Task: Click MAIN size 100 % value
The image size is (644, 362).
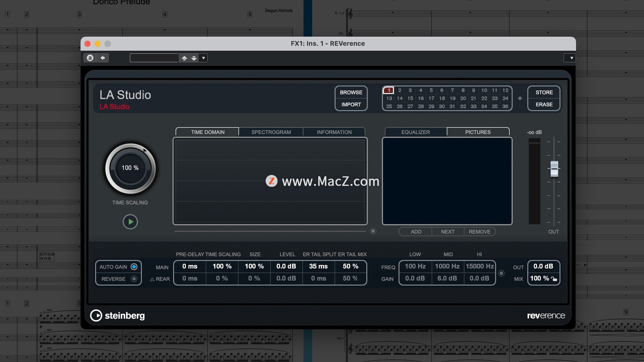Action: (x=254, y=266)
